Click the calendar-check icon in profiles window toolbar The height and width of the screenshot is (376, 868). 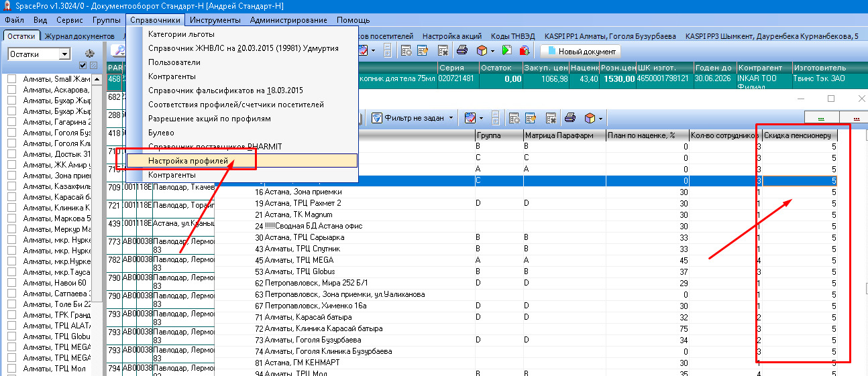[470, 118]
